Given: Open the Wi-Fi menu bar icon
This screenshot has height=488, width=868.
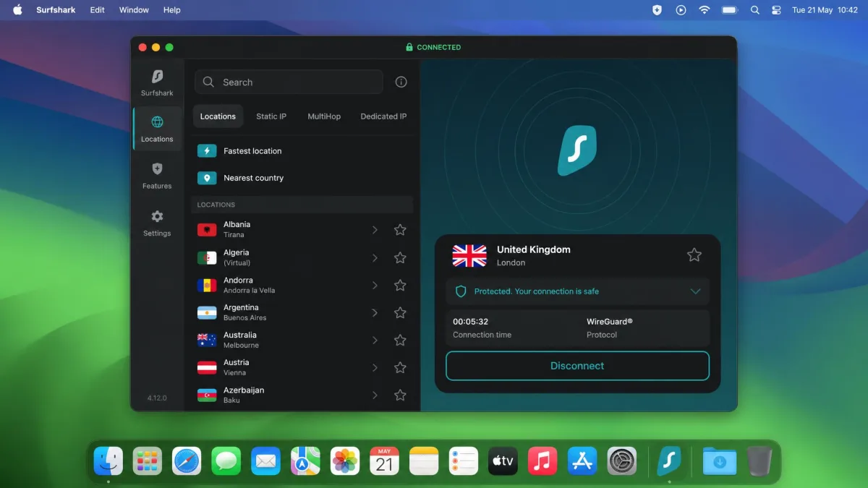Looking at the screenshot, I should point(705,10).
